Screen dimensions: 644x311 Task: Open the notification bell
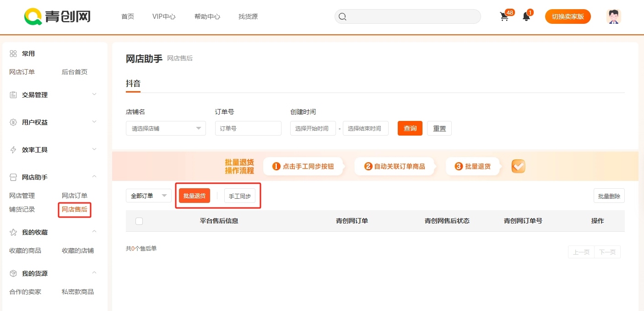point(526,17)
